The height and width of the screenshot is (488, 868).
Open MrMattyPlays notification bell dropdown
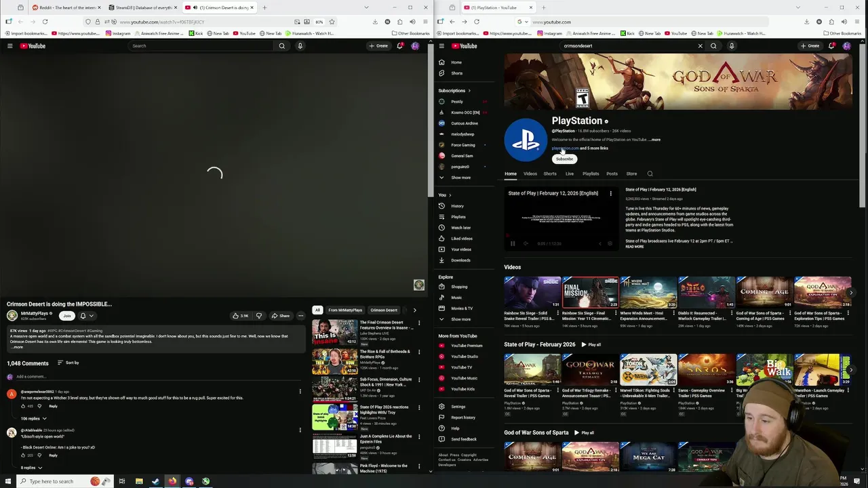86,316
